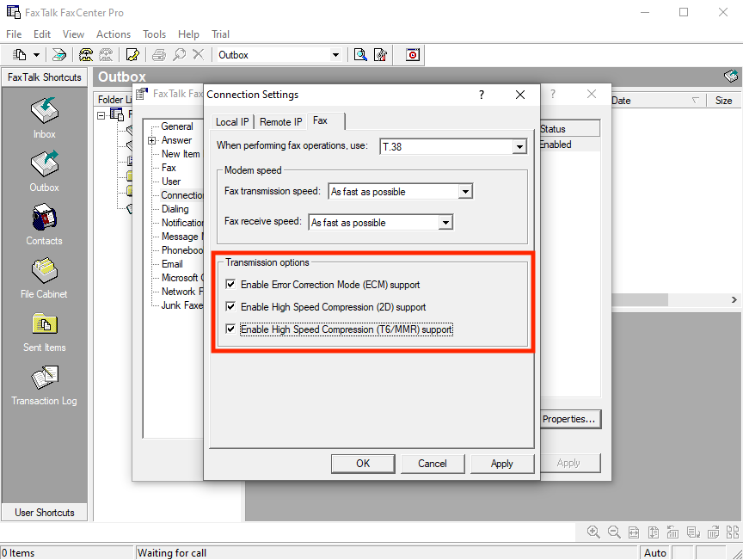Click the Size column header

tap(723, 101)
